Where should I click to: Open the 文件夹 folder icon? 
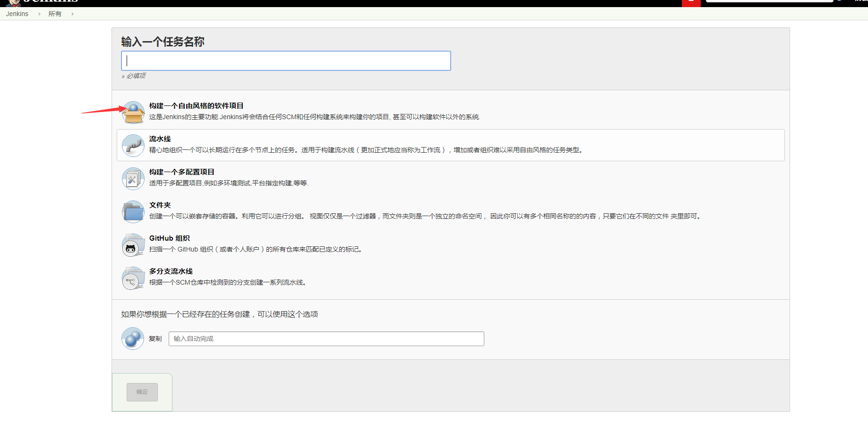133,211
